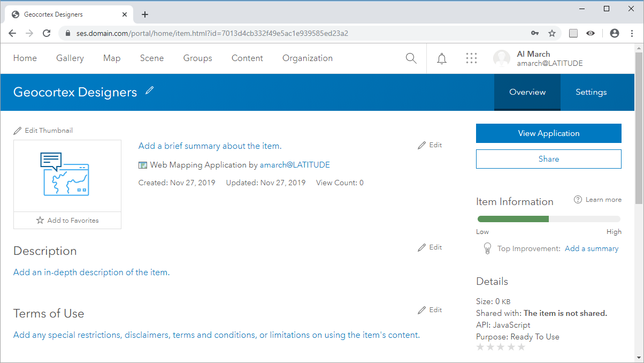The height and width of the screenshot is (363, 644).
Task: Click the eye extension icon in toolbar
Action: pos(591,33)
